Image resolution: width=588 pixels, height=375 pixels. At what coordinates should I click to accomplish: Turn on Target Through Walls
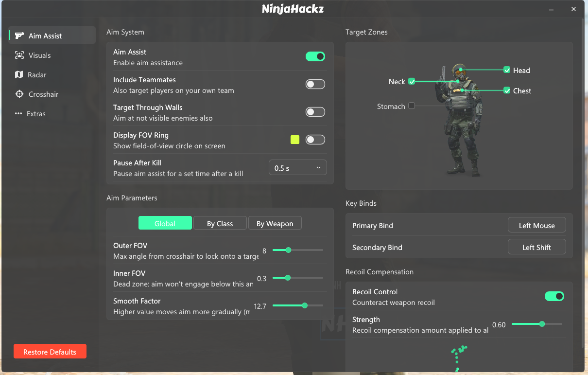[x=315, y=112]
